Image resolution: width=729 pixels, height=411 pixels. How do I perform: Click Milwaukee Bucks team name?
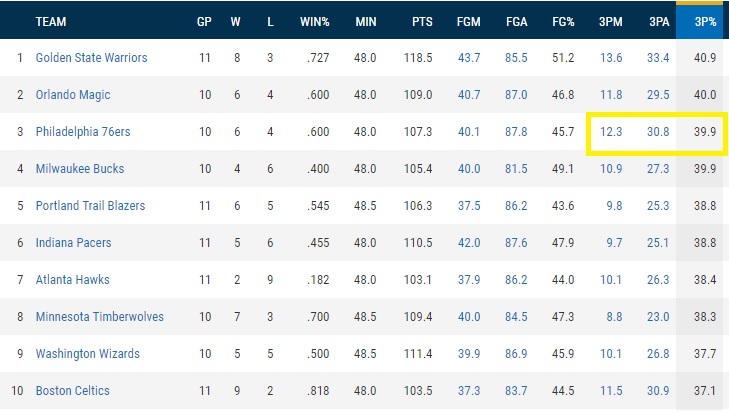click(77, 169)
